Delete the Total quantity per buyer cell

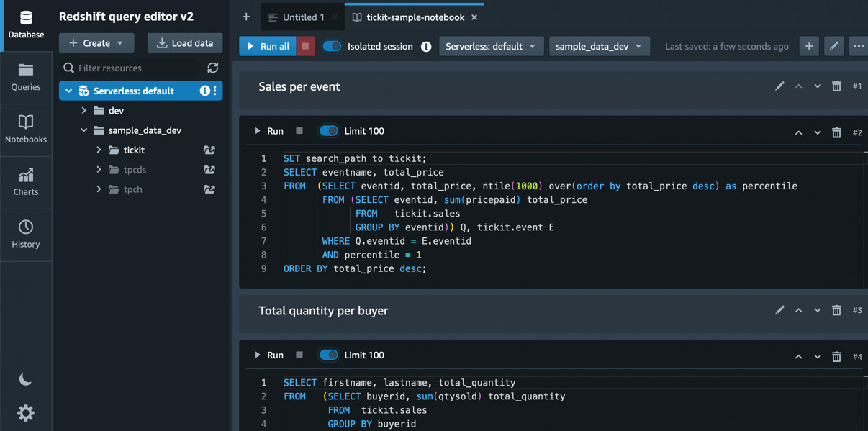[836, 310]
